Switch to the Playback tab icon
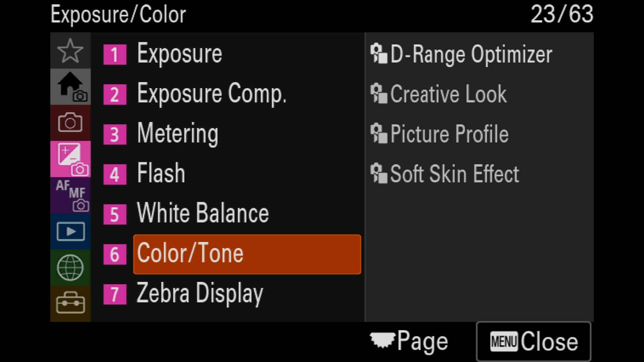Image resolution: width=644 pixels, height=362 pixels. pyautogui.click(x=70, y=232)
